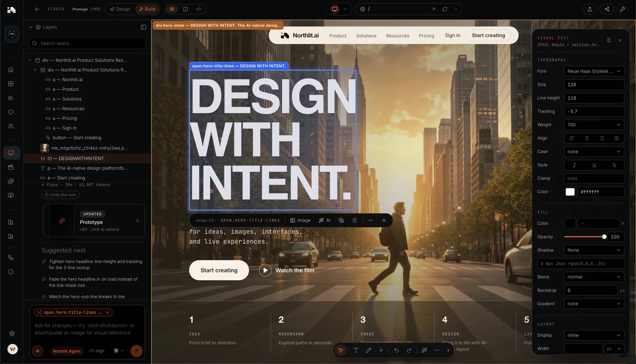Viewport: 636px width, 364px height.
Task: Open the code view icon
Action: click(199, 9)
